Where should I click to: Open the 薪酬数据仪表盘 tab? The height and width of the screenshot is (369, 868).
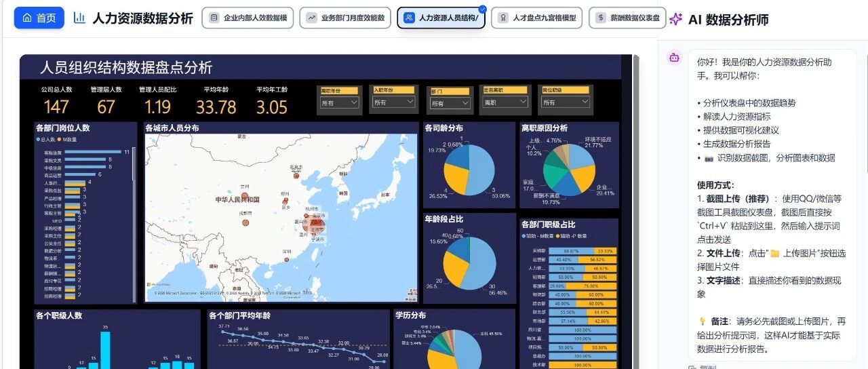point(627,18)
